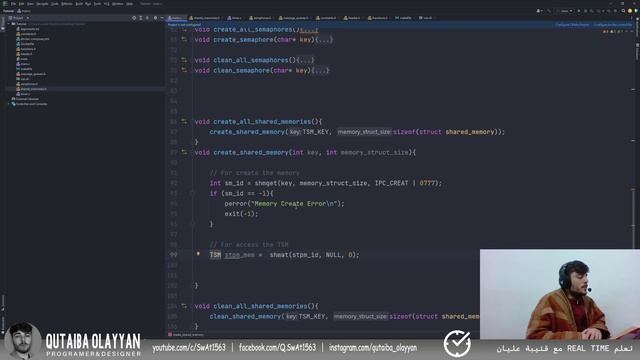The image size is (640, 360).
Task: Click the search magnifier icon in top toolbar
Action: tap(623, 11)
